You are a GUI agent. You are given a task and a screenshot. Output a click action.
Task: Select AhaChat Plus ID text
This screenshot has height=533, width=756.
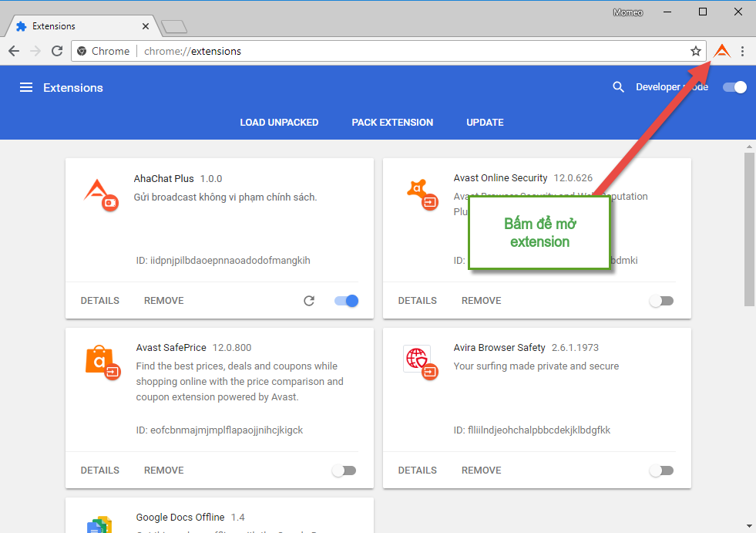click(x=223, y=261)
